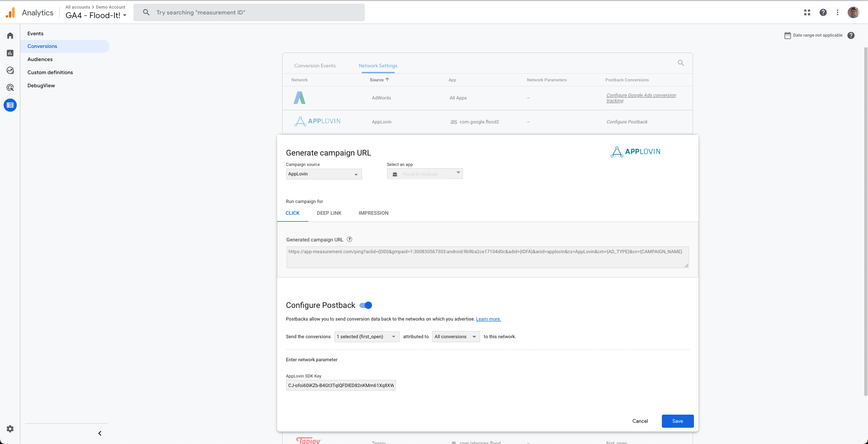Open the Select an app dropdown
This screenshot has width=868, height=444.
click(x=425, y=174)
